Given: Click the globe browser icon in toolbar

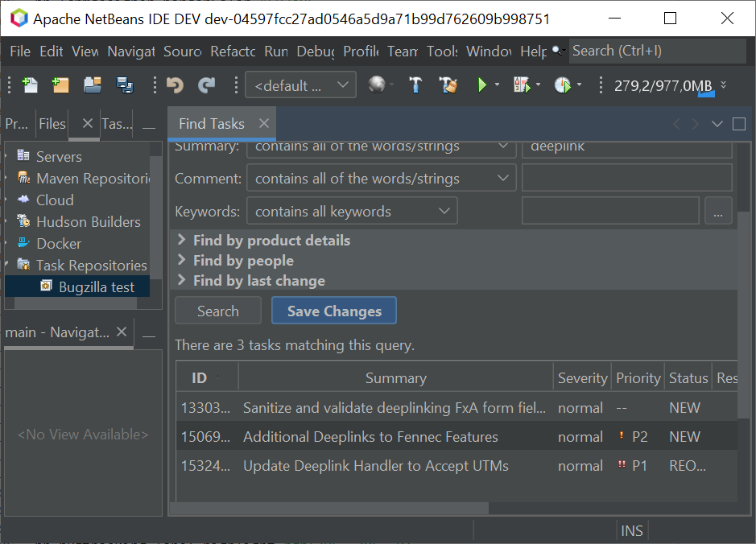Looking at the screenshot, I should coord(377,84).
